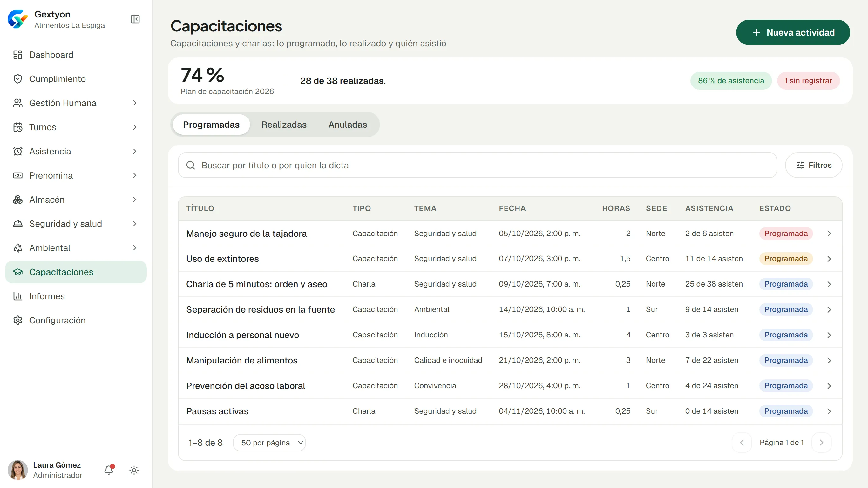Click the '86 % de asistencia' badge
The width and height of the screenshot is (868, 488).
[731, 81]
